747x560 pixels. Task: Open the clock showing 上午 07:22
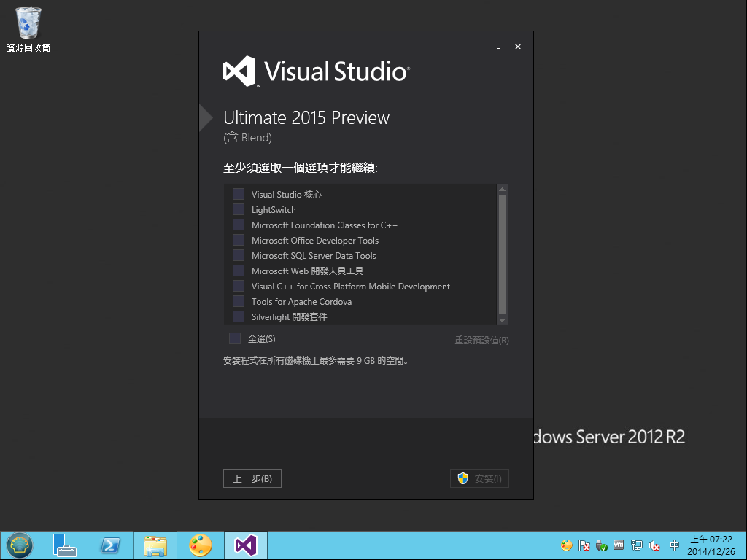coord(711,540)
